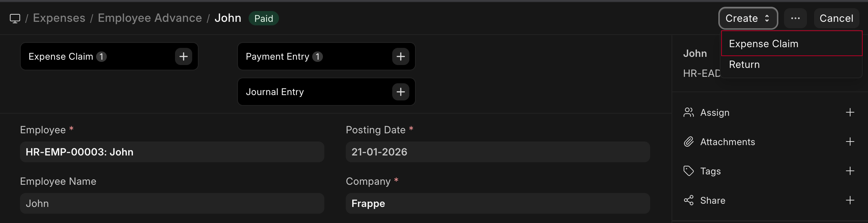Add an attachment with the plus icon
Image resolution: width=868 pixels, height=223 pixels.
coord(850,142)
